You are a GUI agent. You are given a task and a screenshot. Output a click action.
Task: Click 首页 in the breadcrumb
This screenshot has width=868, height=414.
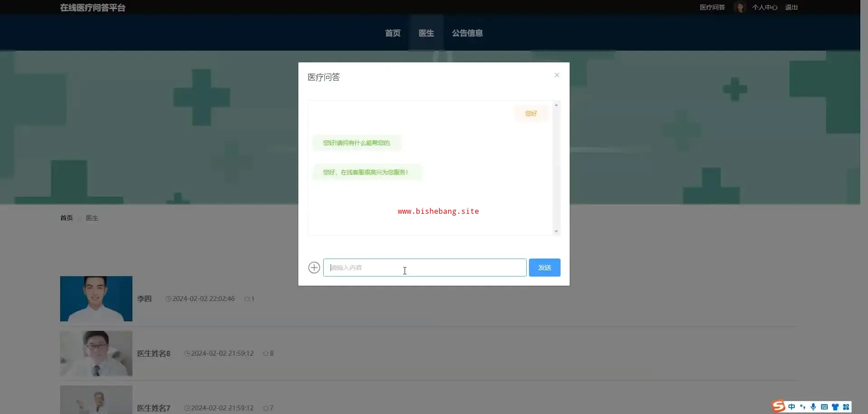(66, 218)
